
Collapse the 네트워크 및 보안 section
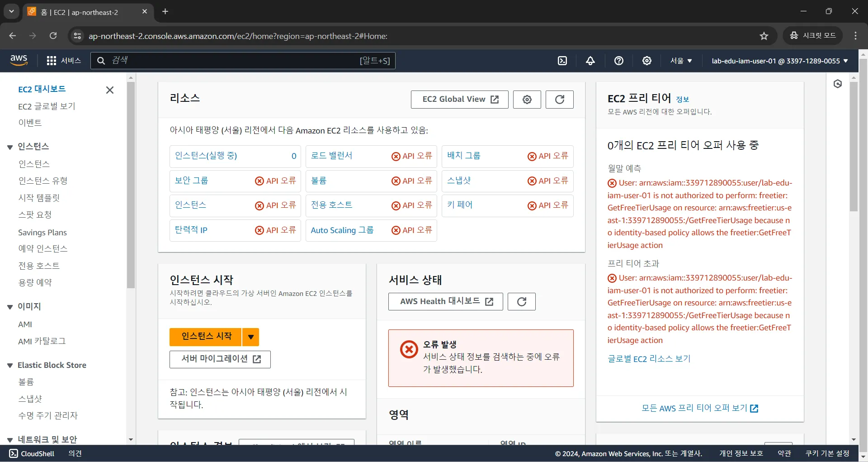pyautogui.click(x=10, y=440)
